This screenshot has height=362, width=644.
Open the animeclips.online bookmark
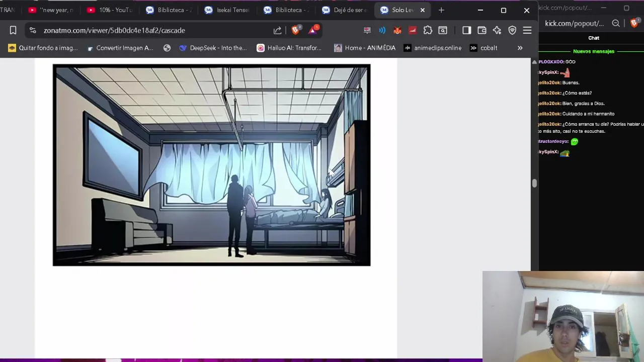coord(433,48)
